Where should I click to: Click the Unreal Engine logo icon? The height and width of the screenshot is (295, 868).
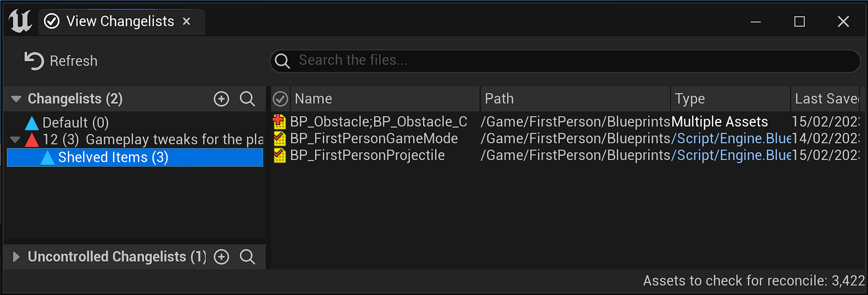(20, 21)
